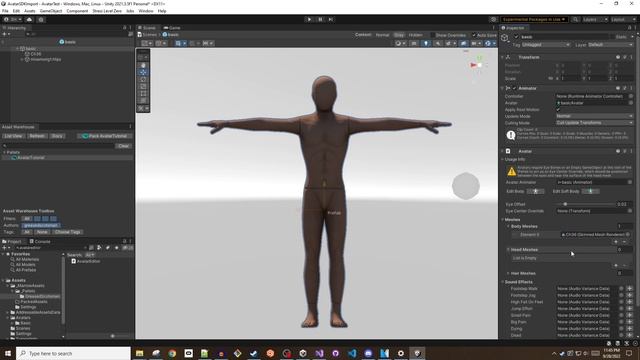640x360 pixels.
Task: Toggle Apply Root Motion checkbox
Action: [x=558, y=109]
